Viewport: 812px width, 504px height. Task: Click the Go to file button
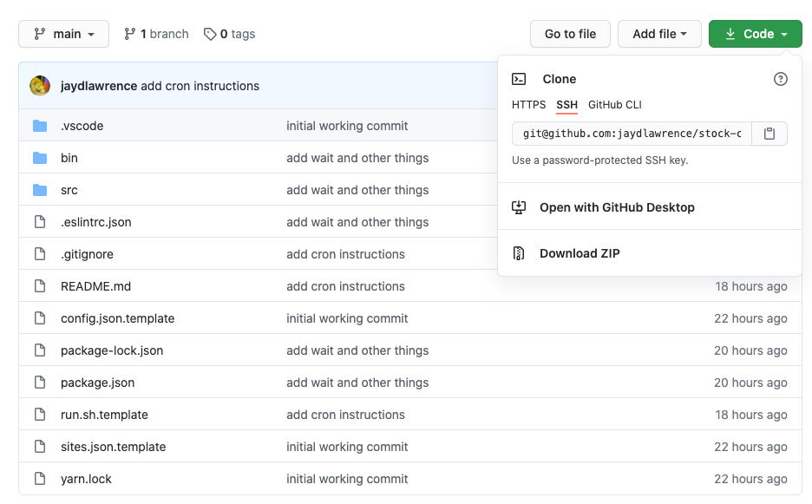pos(570,34)
